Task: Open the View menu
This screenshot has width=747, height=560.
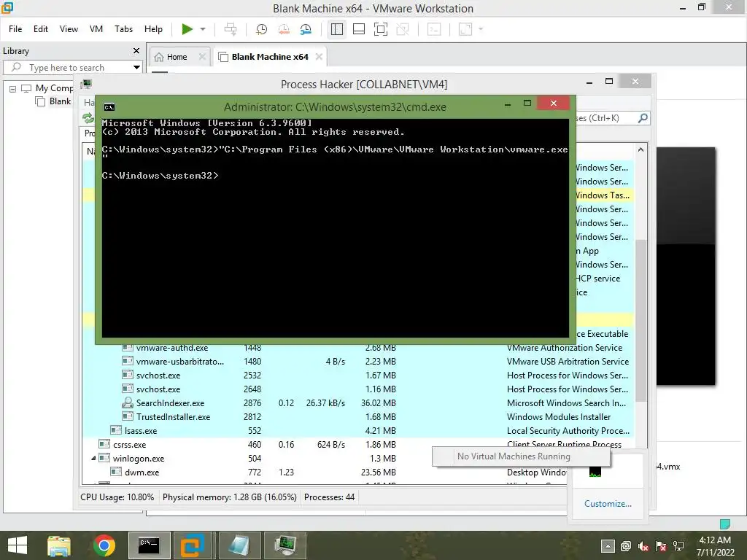Action: click(69, 29)
